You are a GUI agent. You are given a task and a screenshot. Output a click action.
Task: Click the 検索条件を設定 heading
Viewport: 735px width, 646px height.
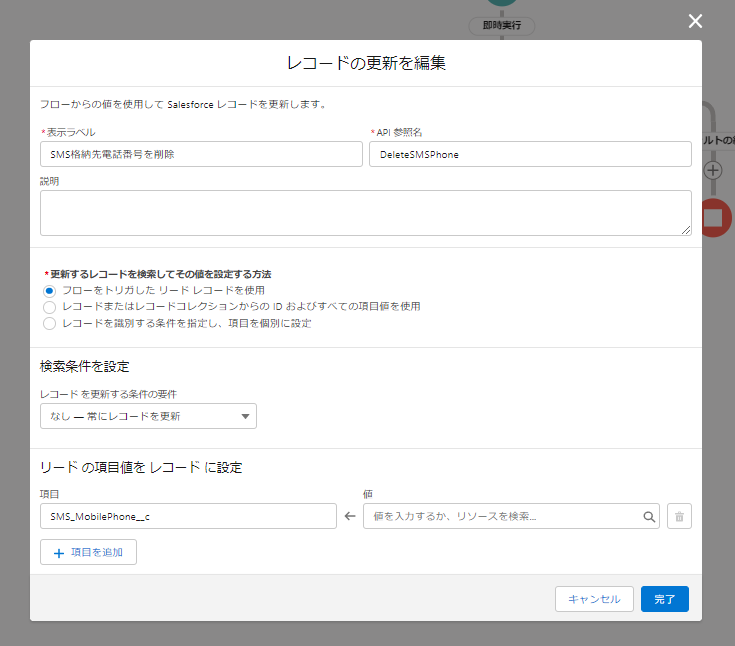click(84, 366)
